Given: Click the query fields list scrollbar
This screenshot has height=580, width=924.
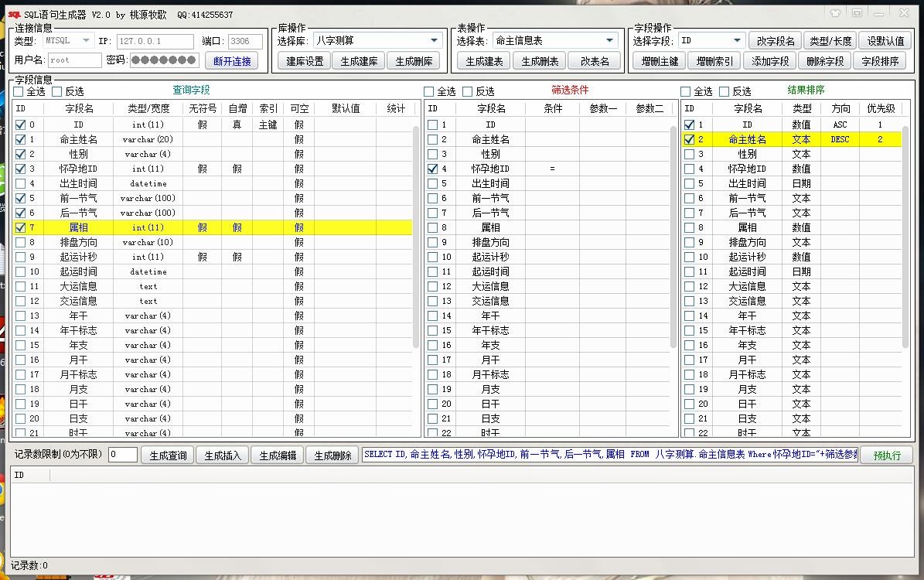Looking at the screenshot, I should coord(417,237).
